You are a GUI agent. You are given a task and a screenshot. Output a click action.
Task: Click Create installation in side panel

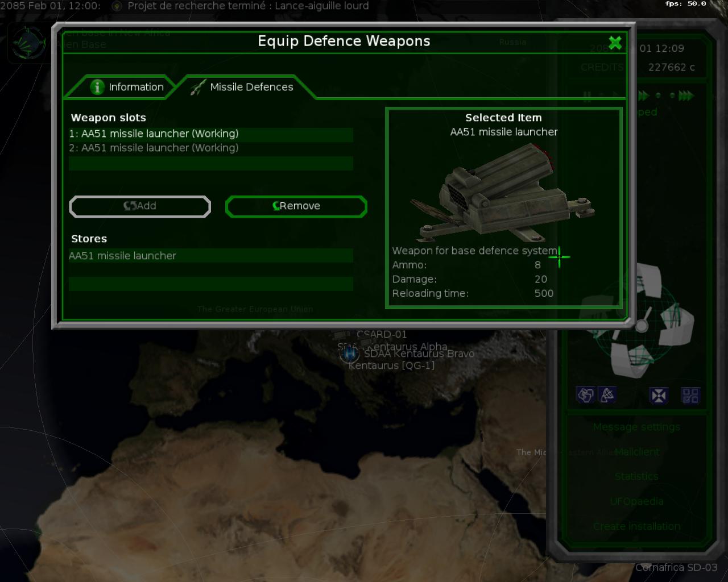pos(636,526)
